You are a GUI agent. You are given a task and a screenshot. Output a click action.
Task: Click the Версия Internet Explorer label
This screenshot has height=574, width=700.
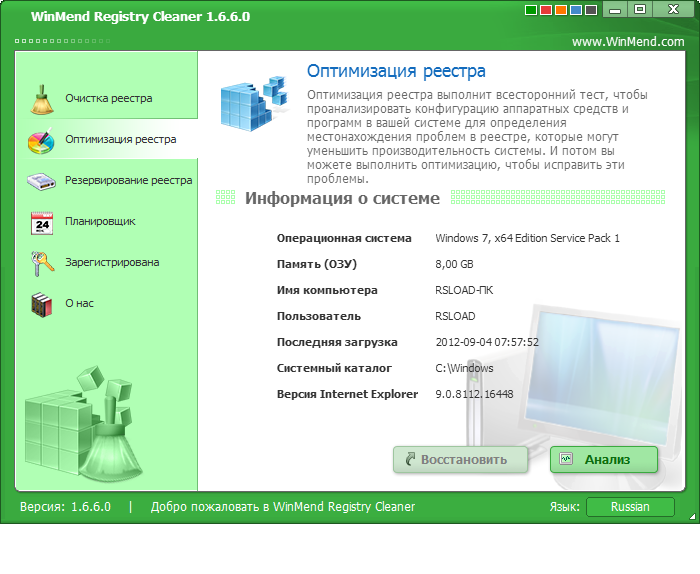[x=347, y=394]
